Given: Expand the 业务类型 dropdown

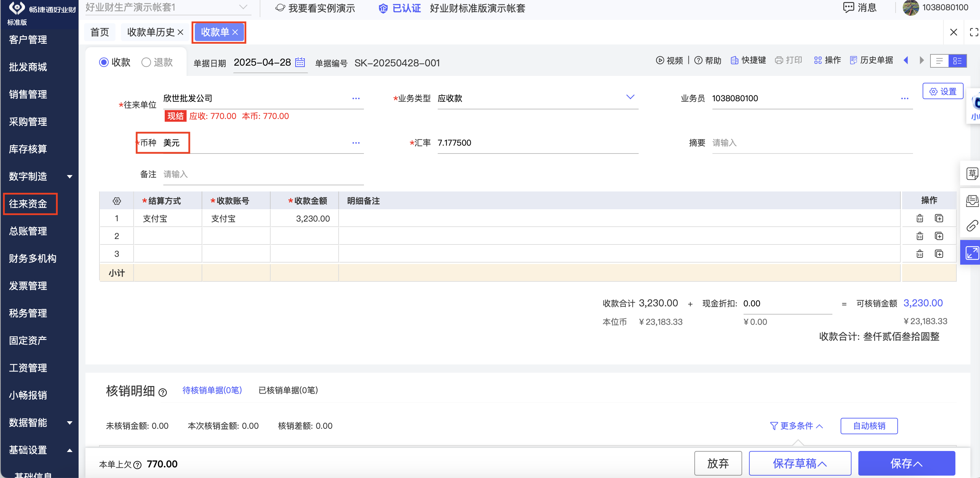Looking at the screenshot, I should [x=630, y=97].
